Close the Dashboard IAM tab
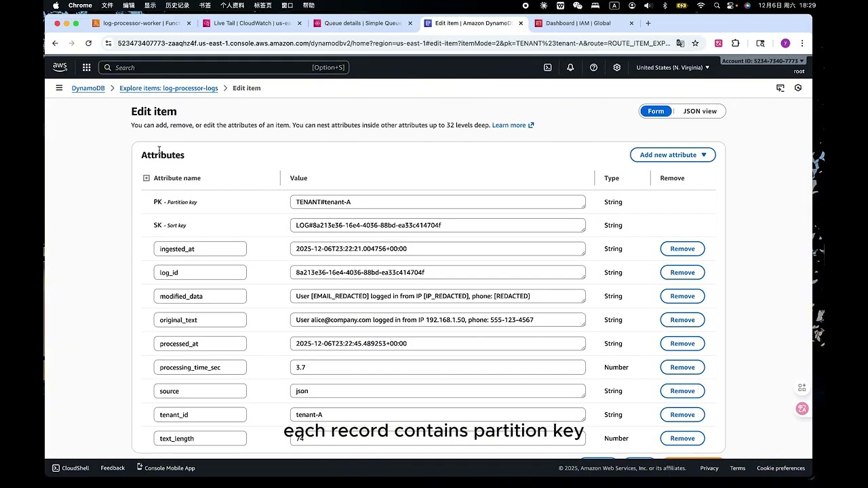The width and height of the screenshot is (868, 488). [631, 23]
